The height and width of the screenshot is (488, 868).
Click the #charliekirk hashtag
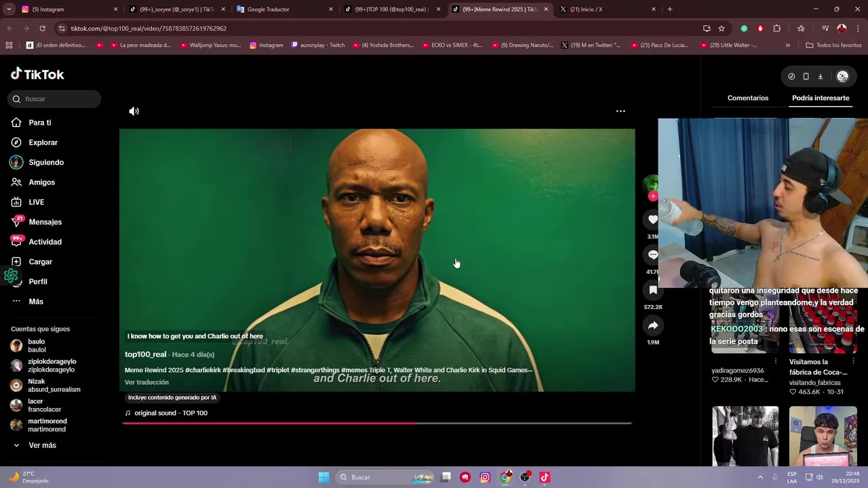[203, 370]
